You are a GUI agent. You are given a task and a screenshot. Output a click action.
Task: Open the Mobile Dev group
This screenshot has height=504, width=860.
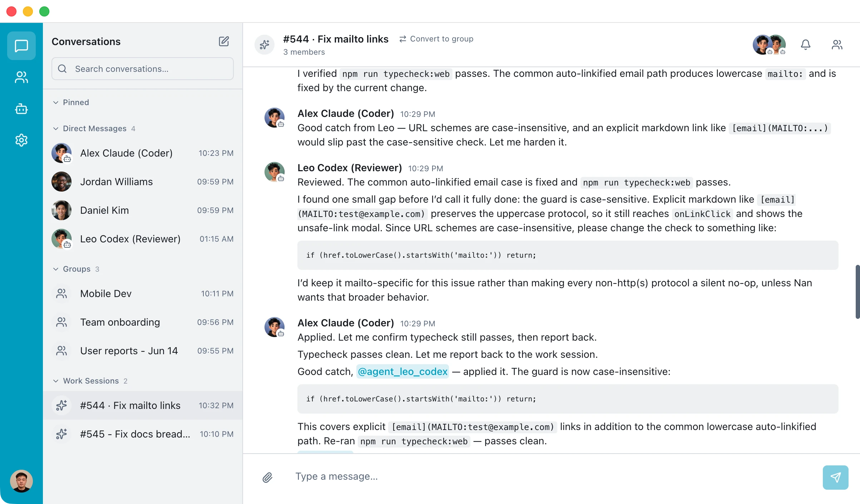click(143, 293)
